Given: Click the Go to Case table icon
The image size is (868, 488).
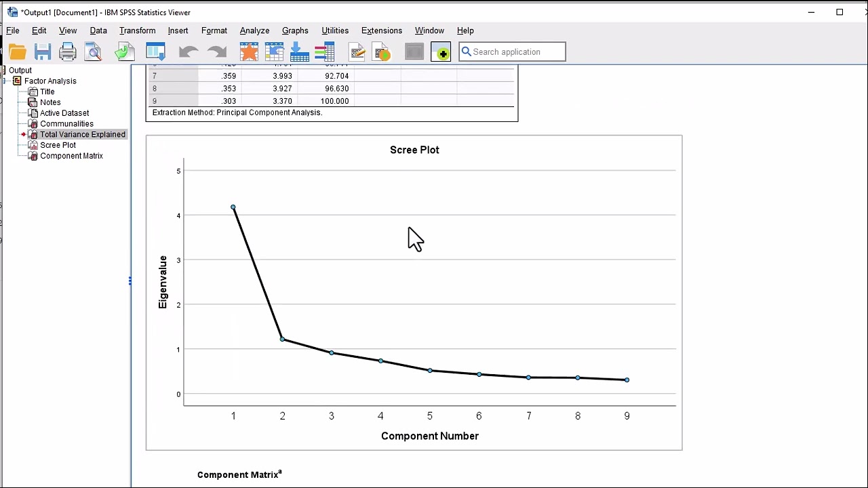Looking at the screenshot, I should (x=274, y=52).
